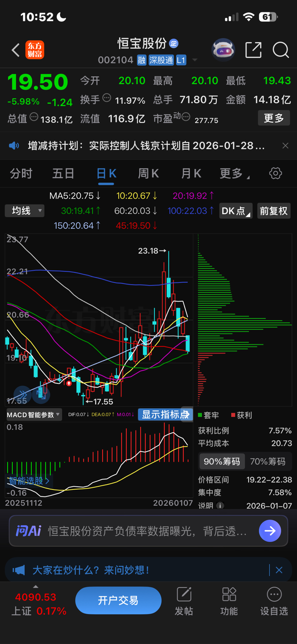Click the 更多 quote details button
The height and width of the screenshot is (644, 297).
click(x=274, y=118)
